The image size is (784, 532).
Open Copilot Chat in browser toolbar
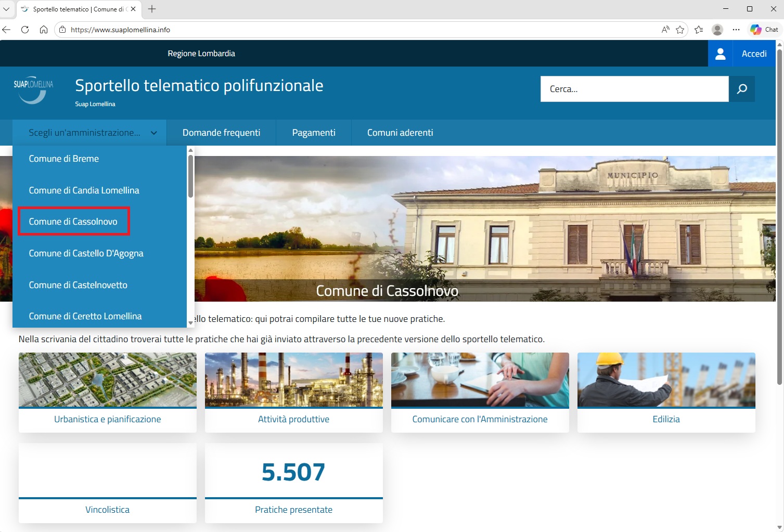(764, 30)
